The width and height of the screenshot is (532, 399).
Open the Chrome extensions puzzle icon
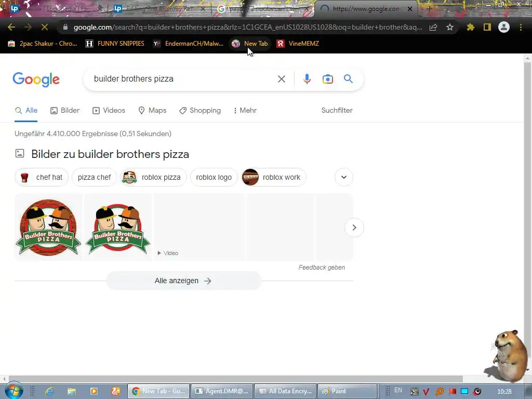point(471,27)
